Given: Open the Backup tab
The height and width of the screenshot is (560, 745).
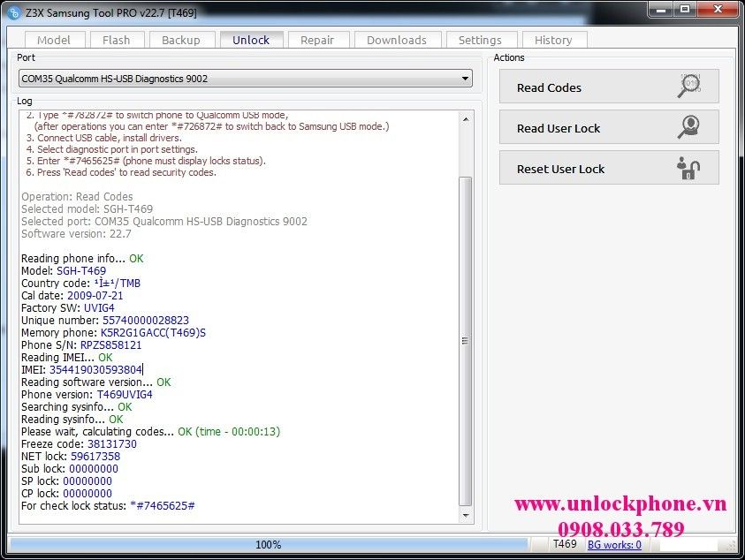Looking at the screenshot, I should [x=181, y=40].
